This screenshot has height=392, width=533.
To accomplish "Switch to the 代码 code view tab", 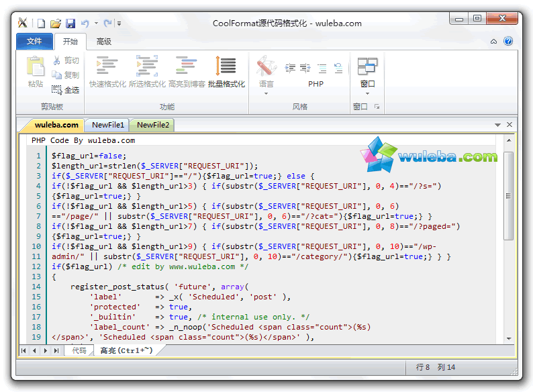I will pos(79,350).
